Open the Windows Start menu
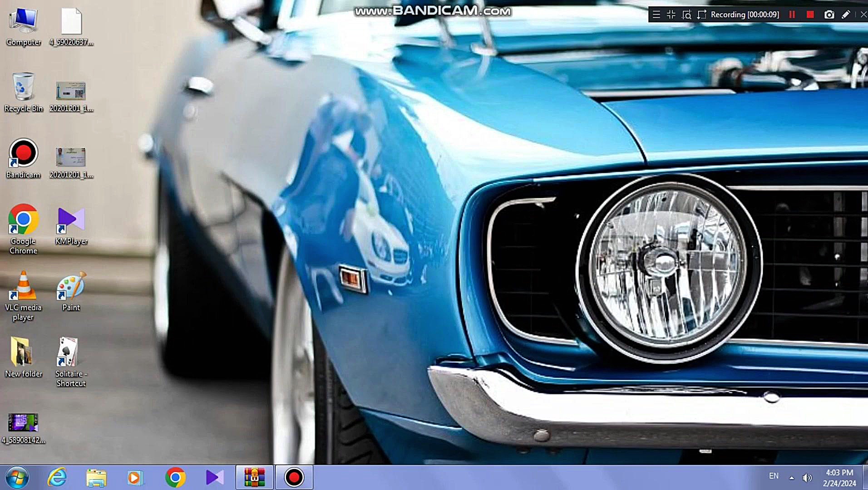Viewport: 868px width, 490px height. [x=17, y=477]
